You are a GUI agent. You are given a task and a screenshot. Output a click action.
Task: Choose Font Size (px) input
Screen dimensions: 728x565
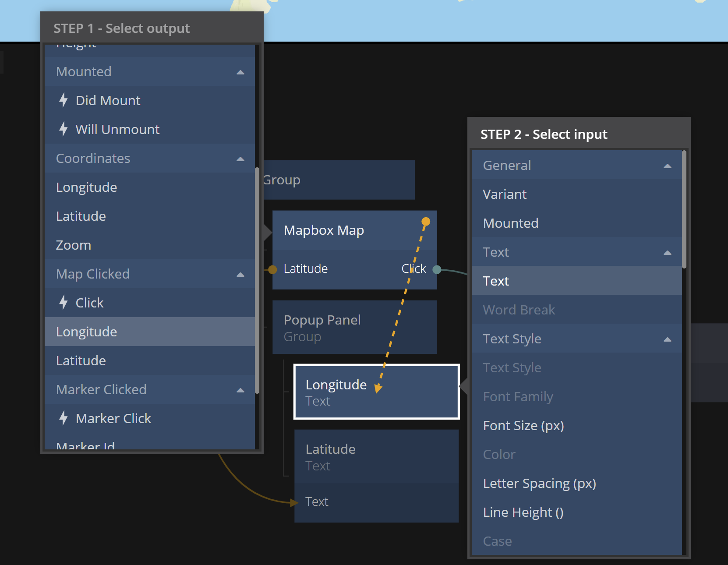point(523,425)
